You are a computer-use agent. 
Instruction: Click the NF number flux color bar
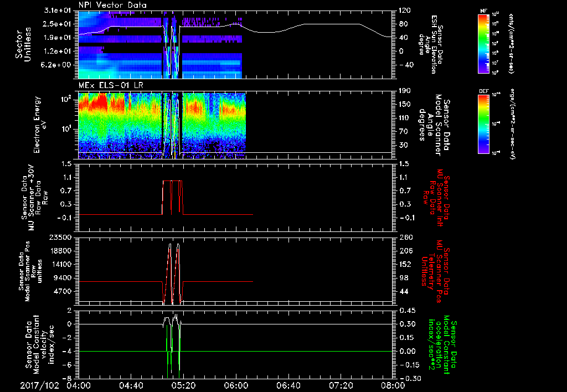[484, 43]
